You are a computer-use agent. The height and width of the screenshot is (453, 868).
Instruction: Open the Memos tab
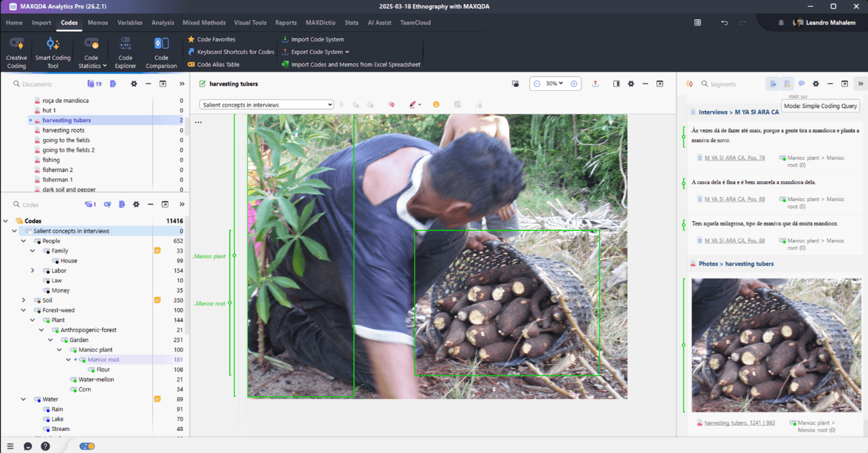[x=98, y=23]
